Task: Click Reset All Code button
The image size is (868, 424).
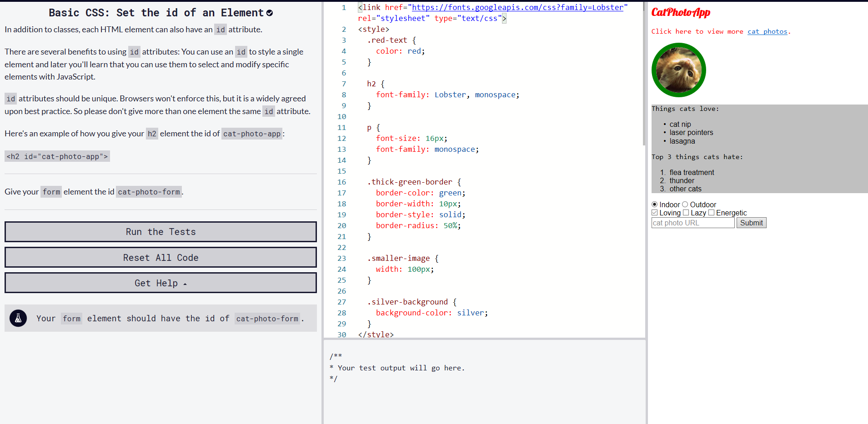Action: point(161,258)
